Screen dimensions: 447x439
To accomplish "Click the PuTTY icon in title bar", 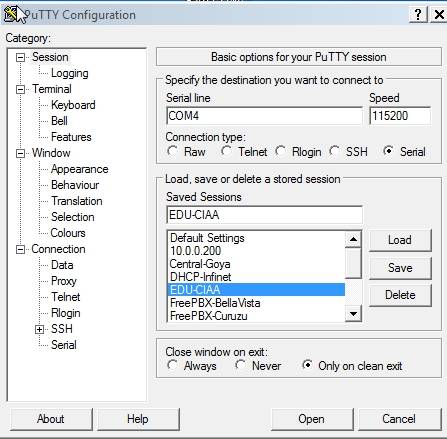I will [x=11, y=15].
